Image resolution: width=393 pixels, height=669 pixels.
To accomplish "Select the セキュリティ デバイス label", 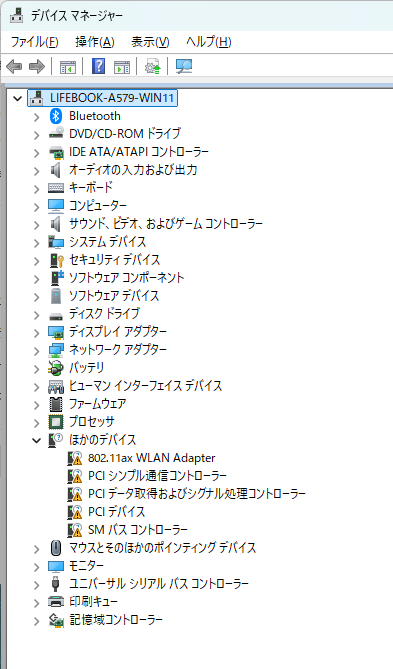I will [x=114, y=260].
